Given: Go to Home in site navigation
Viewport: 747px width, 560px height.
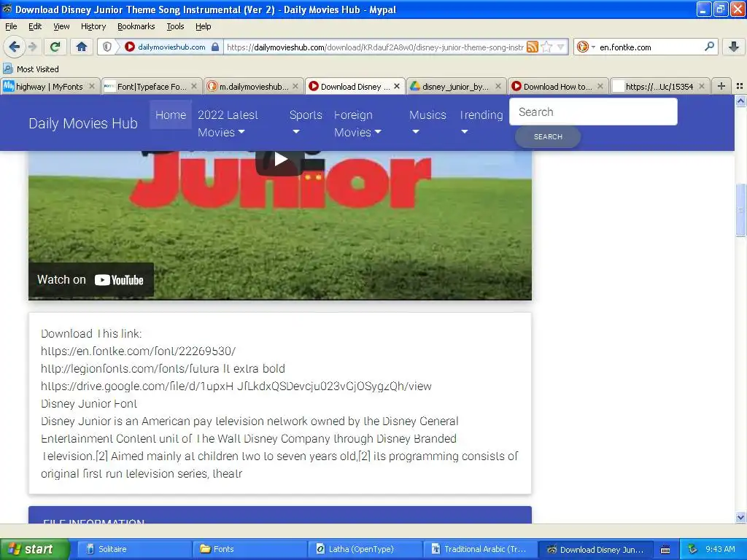Looking at the screenshot, I should click(171, 114).
